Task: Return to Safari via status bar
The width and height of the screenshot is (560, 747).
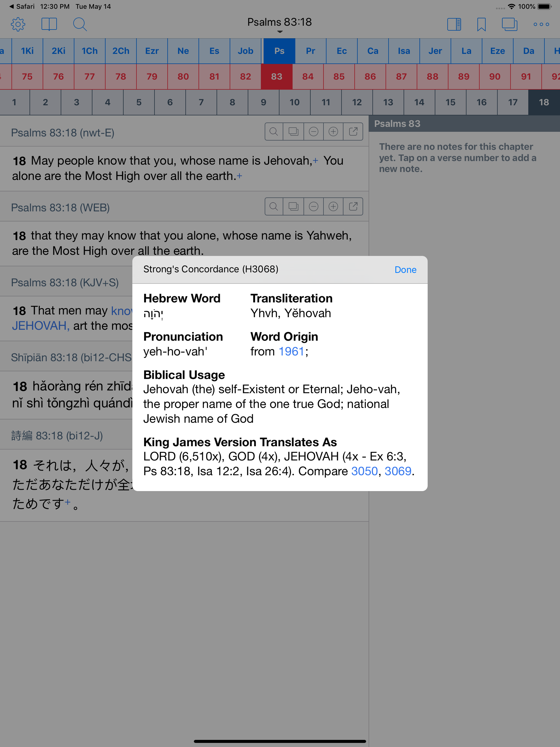Action: pos(22,6)
